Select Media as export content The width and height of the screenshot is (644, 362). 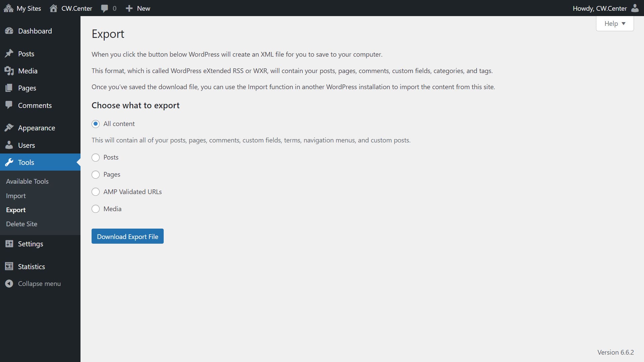[96, 209]
